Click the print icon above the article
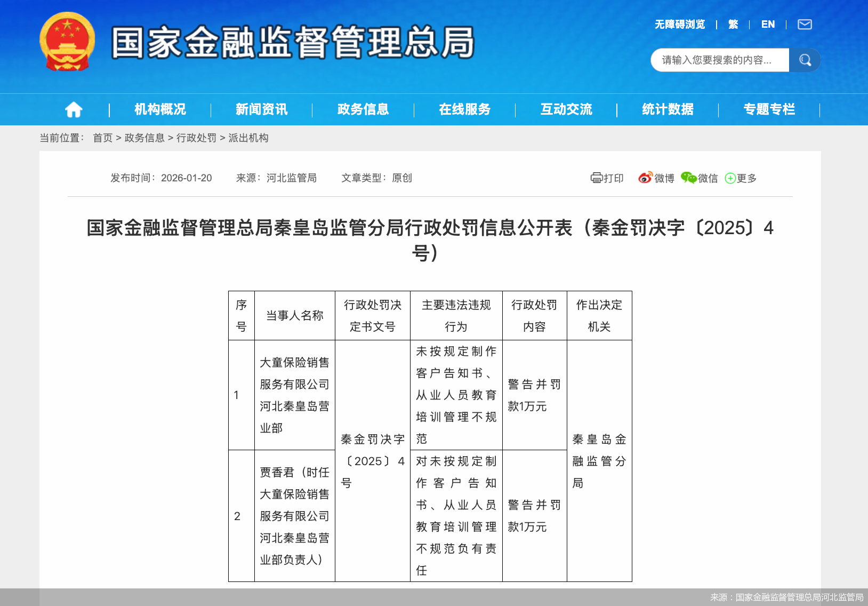This screenshot has height=606, width=868. coord(598,178)
